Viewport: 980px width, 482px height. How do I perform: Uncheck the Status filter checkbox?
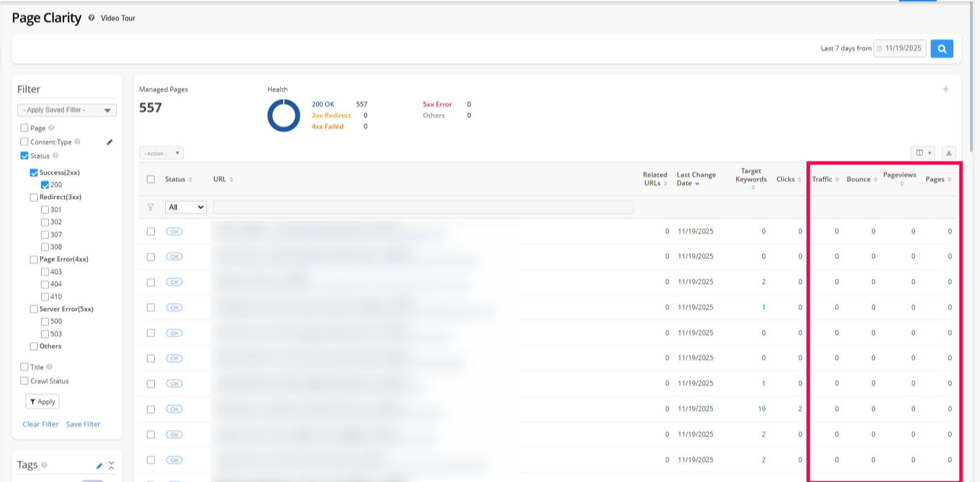[24, 156]
